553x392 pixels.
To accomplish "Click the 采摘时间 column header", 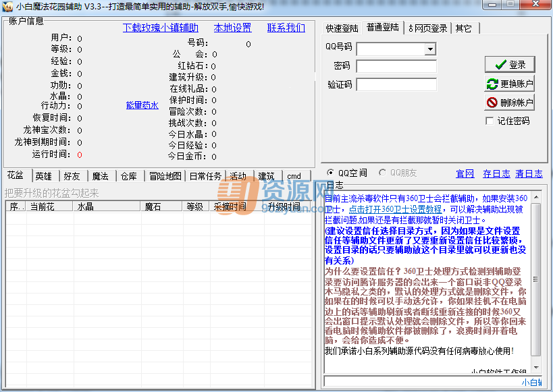I will coord(236,206).
